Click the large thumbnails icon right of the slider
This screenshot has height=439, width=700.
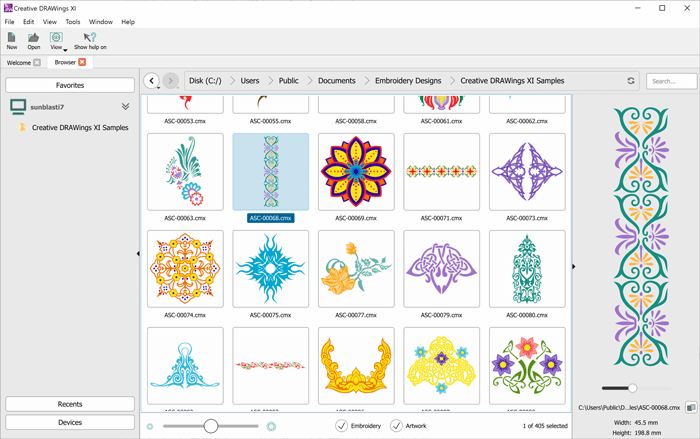click(x=271, y=426)
